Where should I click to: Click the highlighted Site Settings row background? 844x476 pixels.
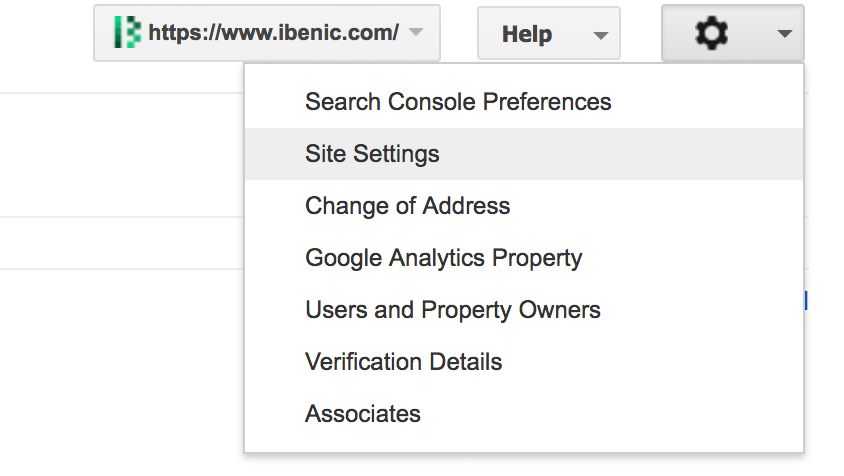pyautogui.click(x=524, y=154)
